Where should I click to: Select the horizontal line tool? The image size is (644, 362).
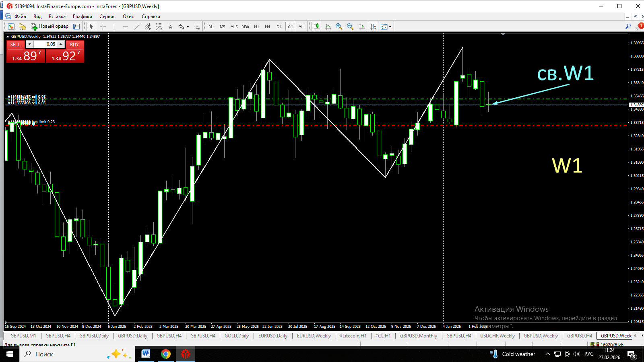[126, 27]
